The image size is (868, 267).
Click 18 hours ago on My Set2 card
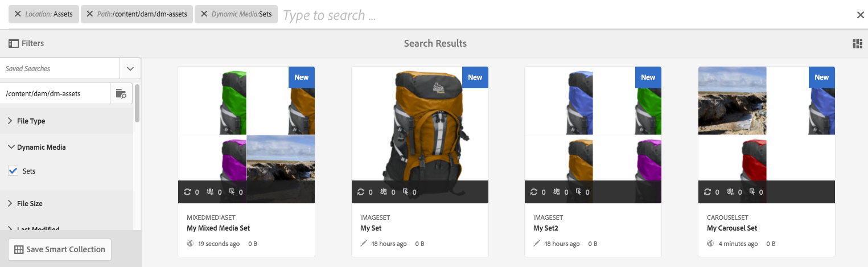(x=562, y=244)
